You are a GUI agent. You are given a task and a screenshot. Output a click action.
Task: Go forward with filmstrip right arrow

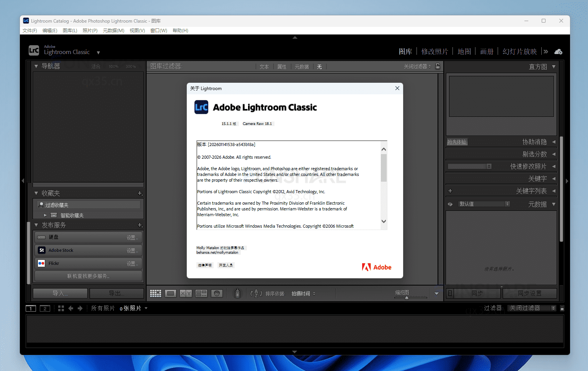pyautogui.click(x=80, y=308)
